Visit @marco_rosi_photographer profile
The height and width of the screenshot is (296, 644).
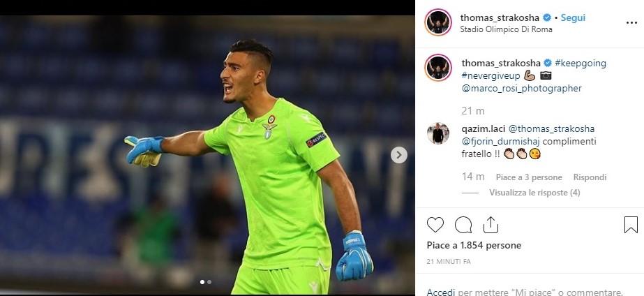pyautogui.click(x=522, y=89)
